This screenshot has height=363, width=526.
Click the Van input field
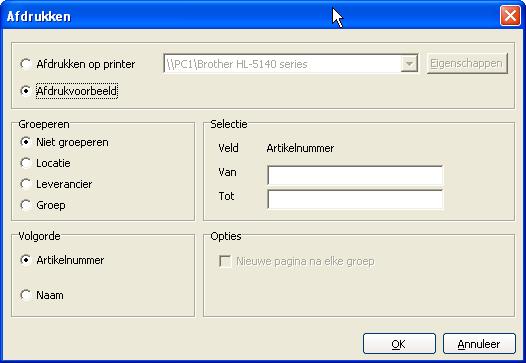[x=355, y=175]
